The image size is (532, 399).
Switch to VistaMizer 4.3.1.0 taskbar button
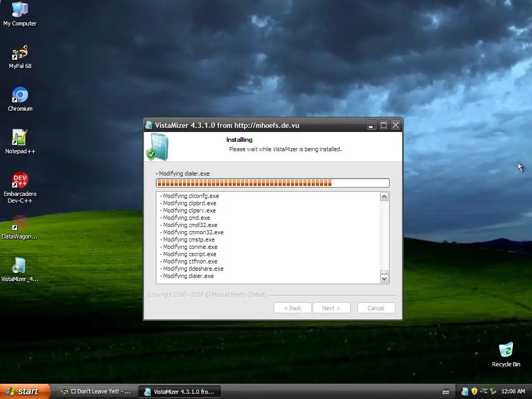(180, 392)
